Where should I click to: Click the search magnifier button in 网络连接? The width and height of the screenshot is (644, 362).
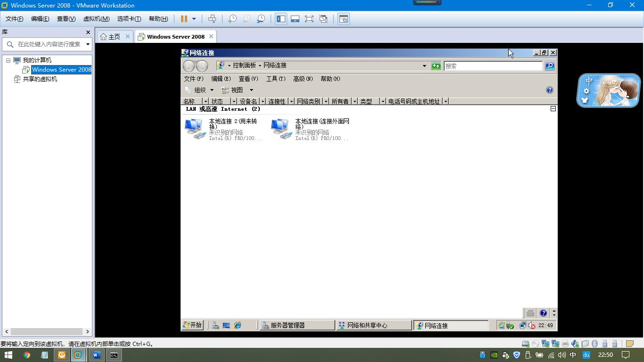tap(550, 66)
